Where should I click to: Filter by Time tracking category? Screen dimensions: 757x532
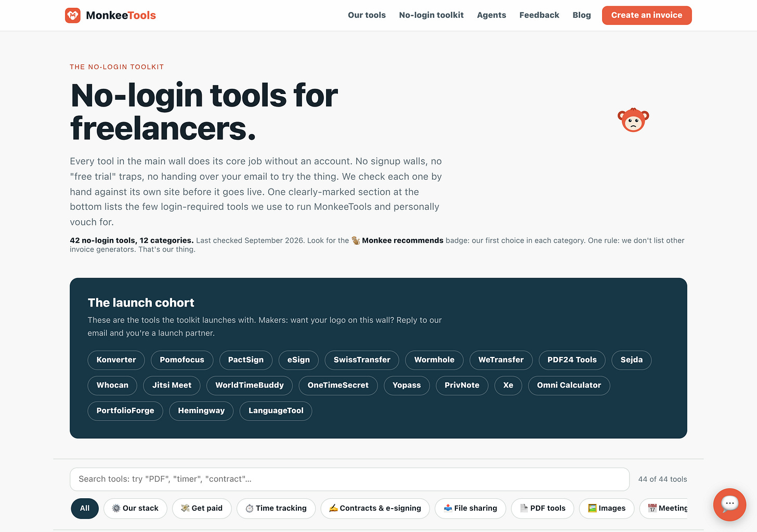point(276,508)
